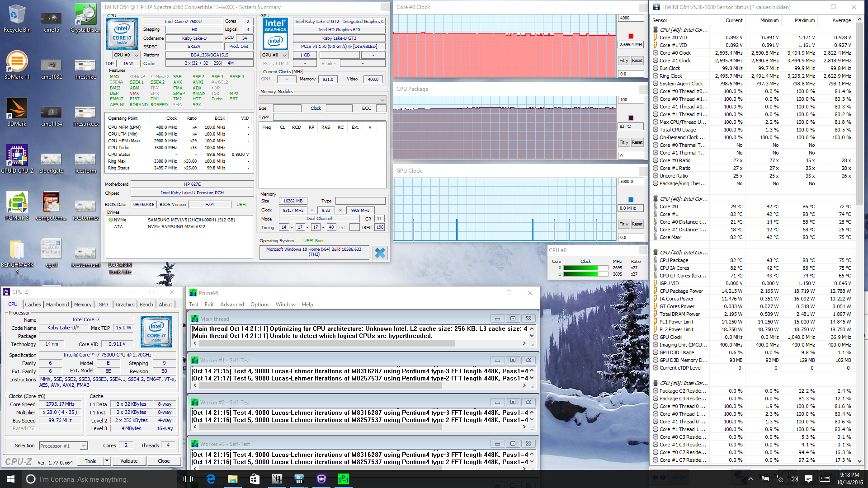Select the 3DMark 11 desktop icon
This screenshot has height=488, width=868.
coord(17,65)
